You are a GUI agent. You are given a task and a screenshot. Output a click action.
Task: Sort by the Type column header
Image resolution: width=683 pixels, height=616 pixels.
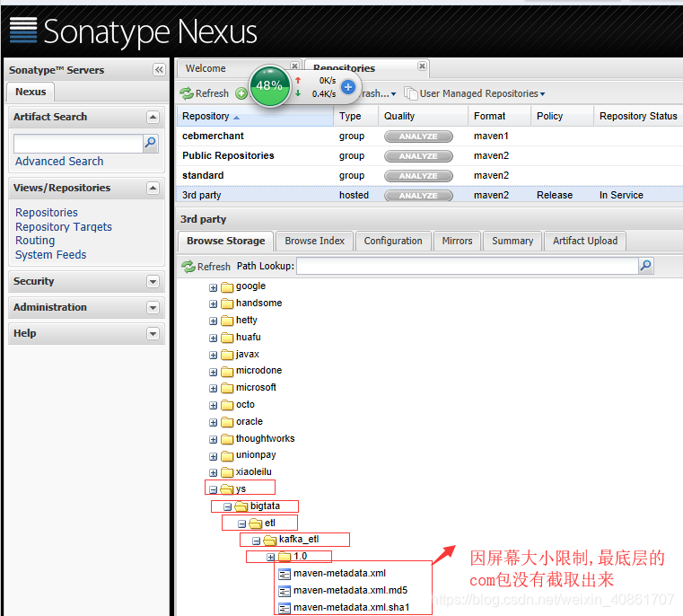pos(356,116)
